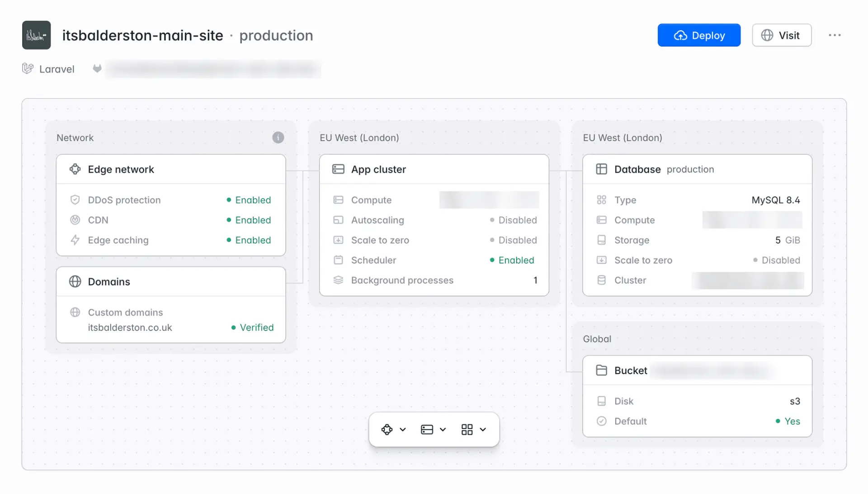
Task: Click the Bucket Disk icon
Action: pyautogui.click(x=601, y=401)
